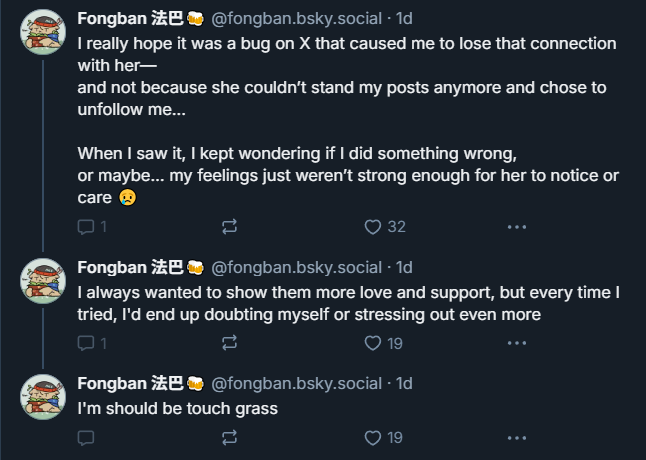Open more options on love and support post
The width and height of the screenshot is (646, 460).
516,343
